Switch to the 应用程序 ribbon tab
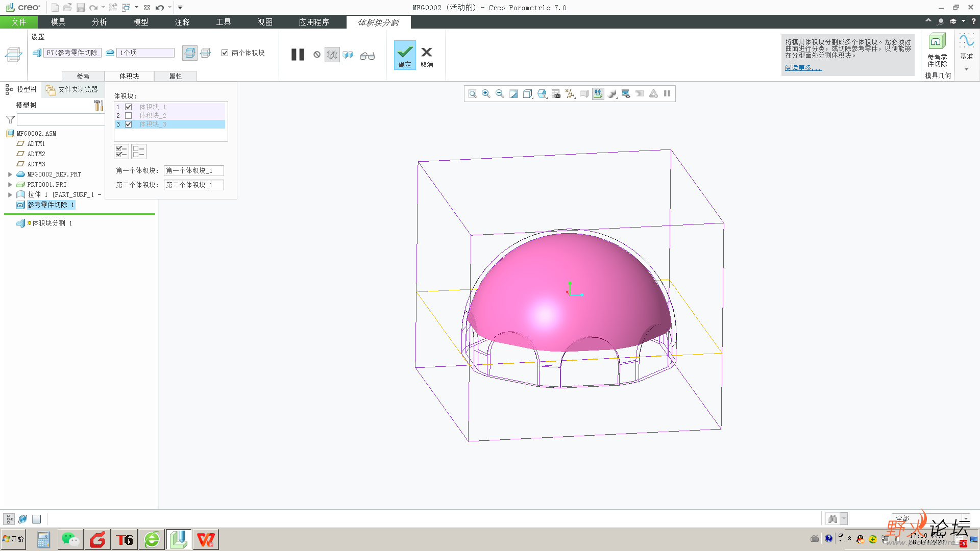This screenshot has width=980, height=551. 314,22
